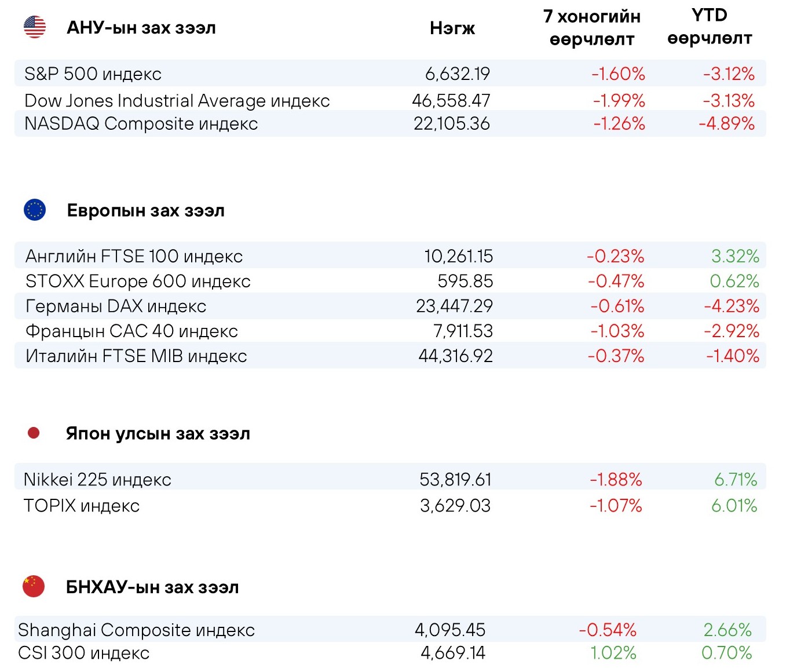Select the Европын зах зээл heading
Viewport: 808px width, 672px height.
pos(146,210)
